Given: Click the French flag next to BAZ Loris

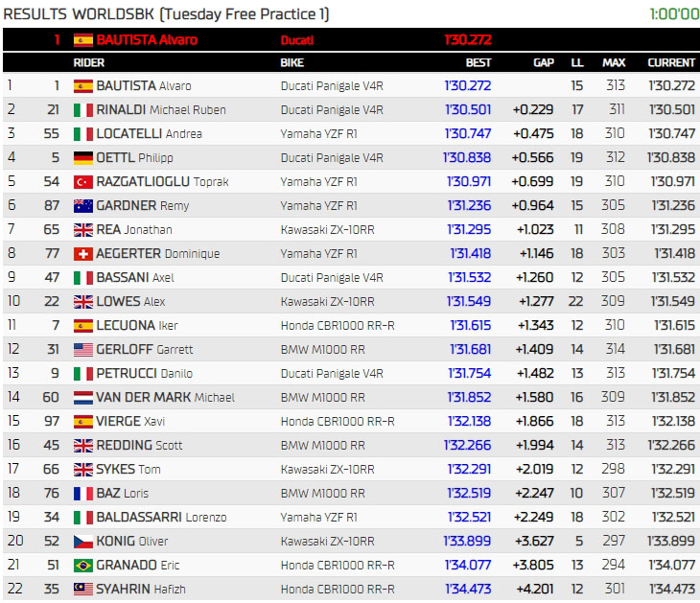Looking at the screenshot, I should (x=82, y=494).
